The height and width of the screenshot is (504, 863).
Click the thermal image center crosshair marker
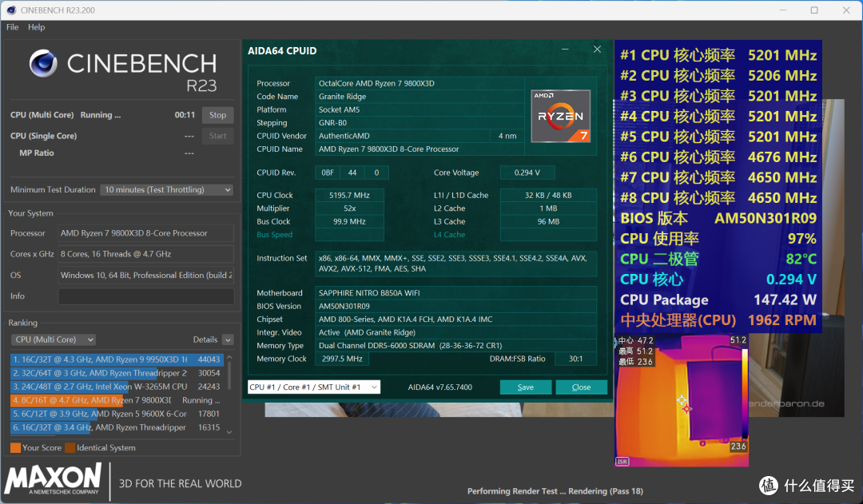tap(682, 400)
